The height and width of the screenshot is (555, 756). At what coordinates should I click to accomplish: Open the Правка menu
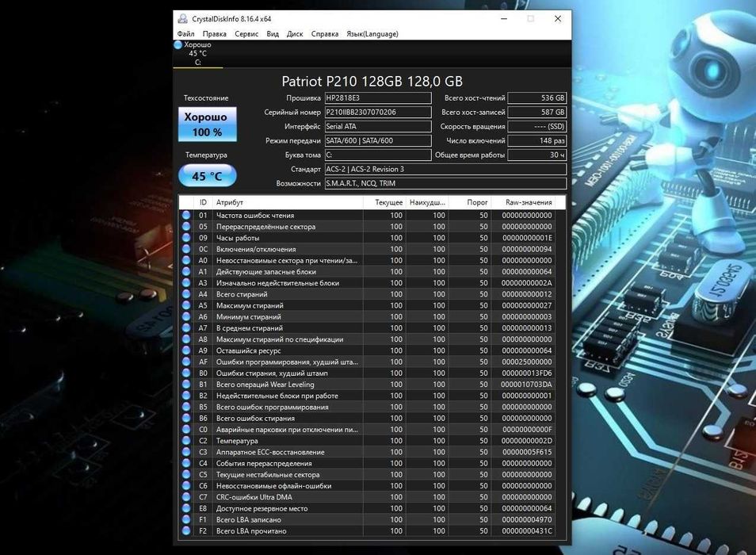click(x=214, y=34)
